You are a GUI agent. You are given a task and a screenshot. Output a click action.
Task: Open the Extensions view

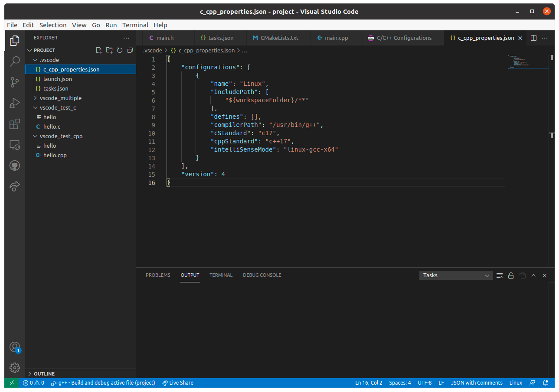pyautogui.click(x=15, y=124)
